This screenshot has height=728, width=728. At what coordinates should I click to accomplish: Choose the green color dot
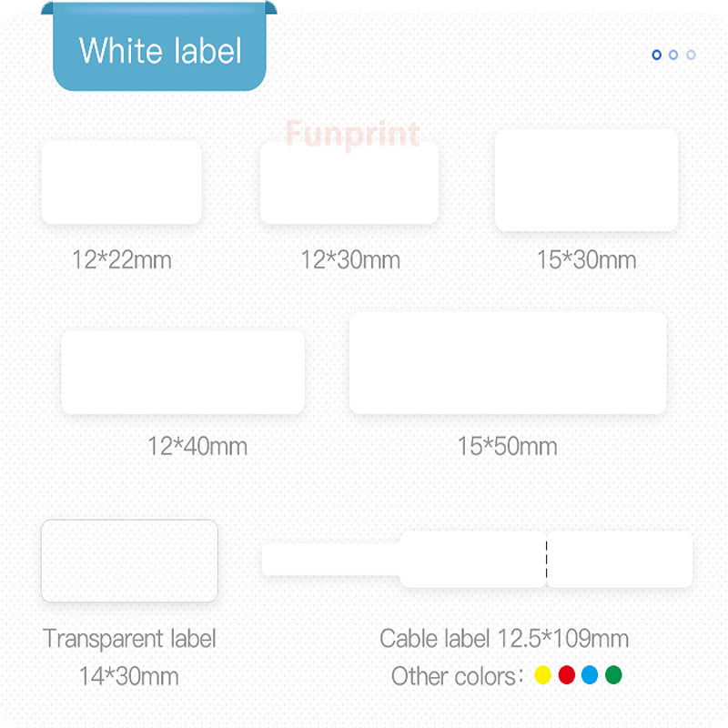613,674
